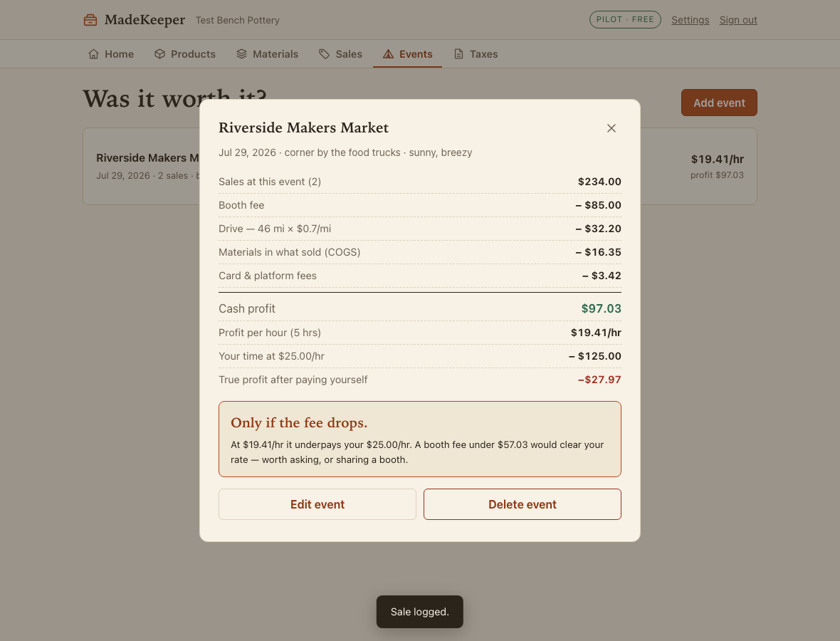The image size is (840, 641).
Task: Click the dialog's date and location subtitle
Action: [x=345, y=152]
